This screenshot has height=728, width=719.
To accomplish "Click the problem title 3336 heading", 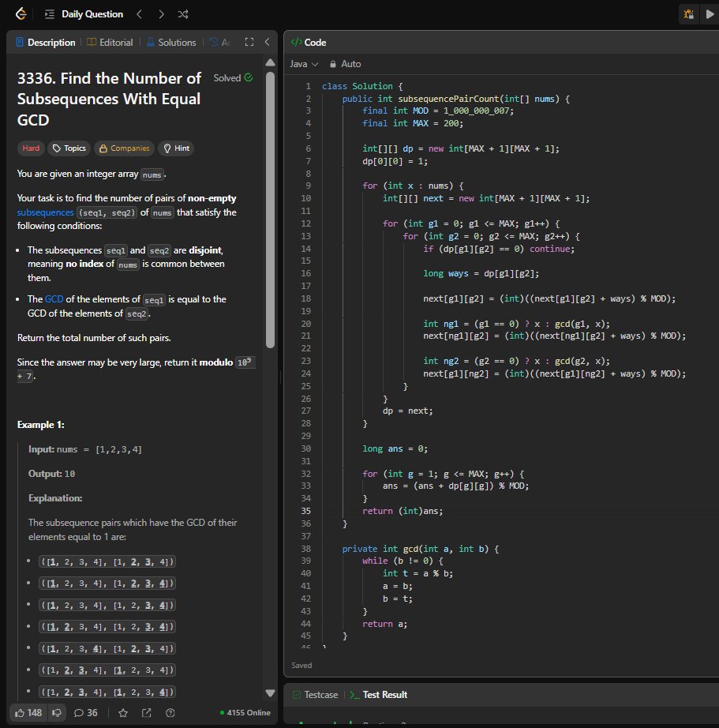I will (110, 99).
